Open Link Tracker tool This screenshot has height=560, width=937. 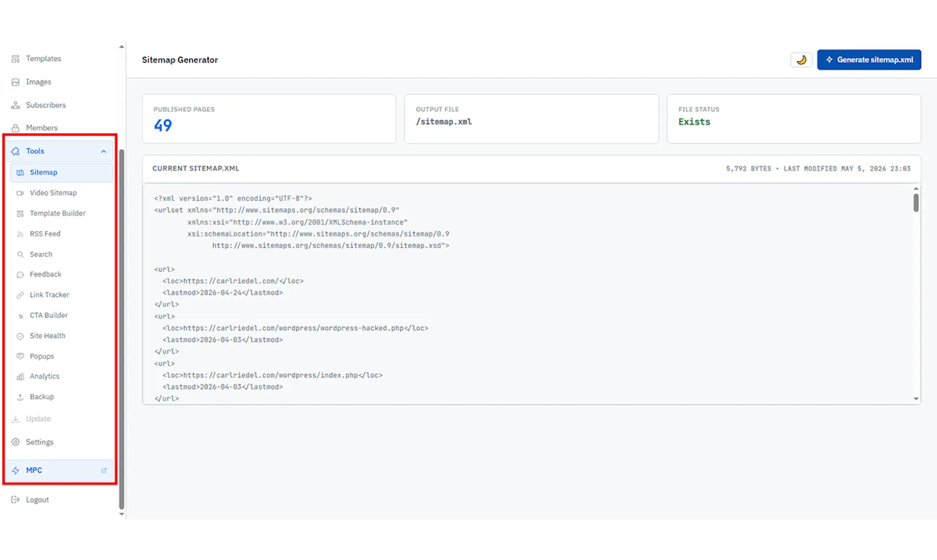coord(49,295)
